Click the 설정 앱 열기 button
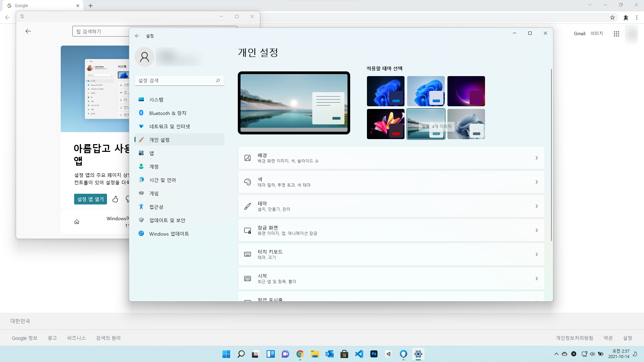The height and width of the screenshot is (362, 644). coord(91,199)
